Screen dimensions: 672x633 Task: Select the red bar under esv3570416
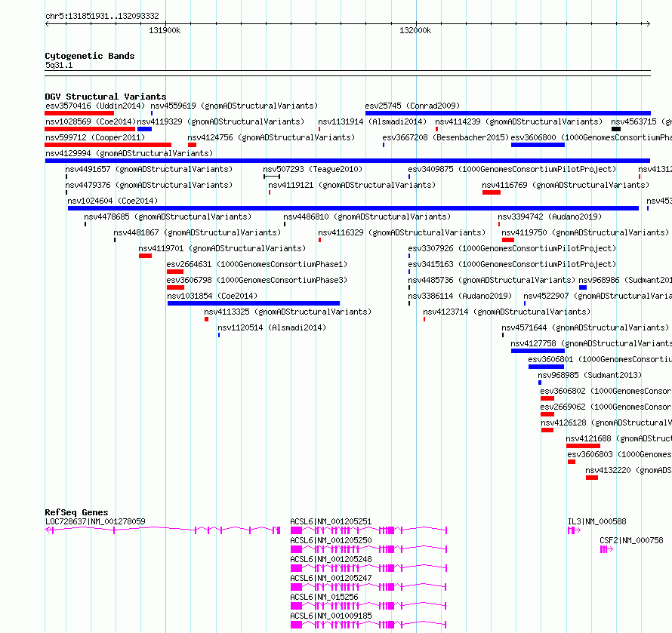coord(79,113)
